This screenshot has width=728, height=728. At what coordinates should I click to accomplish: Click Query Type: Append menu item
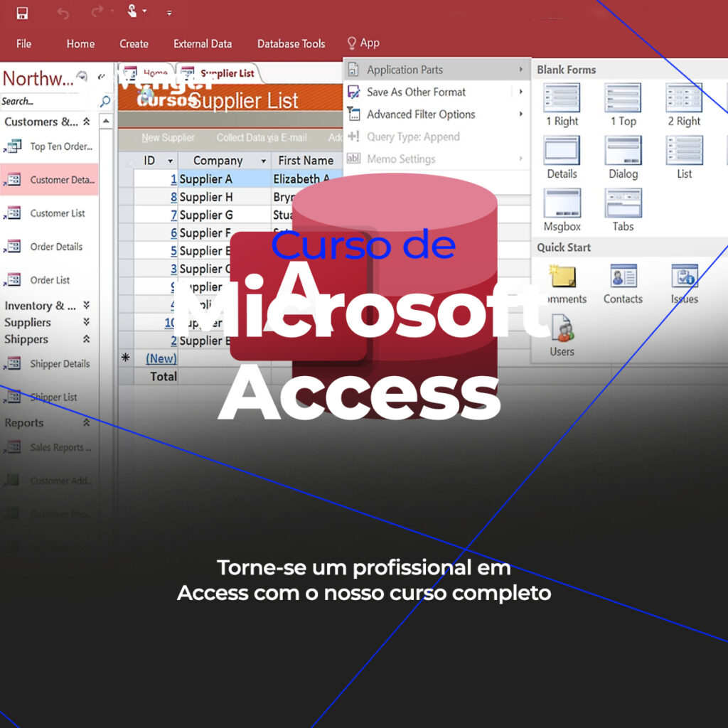(437, 136)
